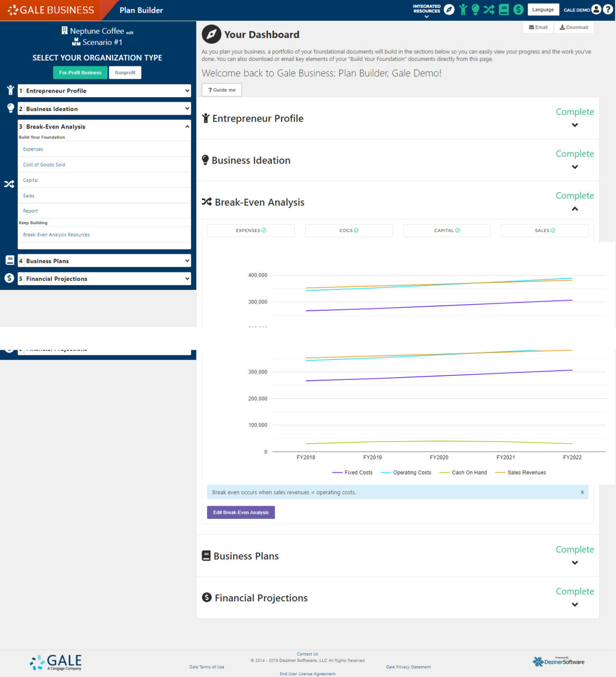This screenshot has width=616, height=677.
Task: Click the shuffle icon in the left sidebar
Action: coord(9,184)
